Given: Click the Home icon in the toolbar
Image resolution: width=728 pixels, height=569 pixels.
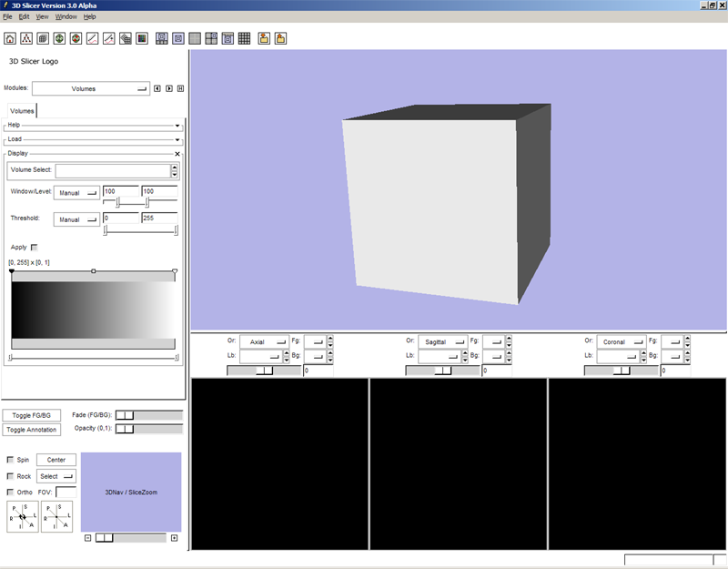Looking at the screenshot, I should (x=11, y=38).
